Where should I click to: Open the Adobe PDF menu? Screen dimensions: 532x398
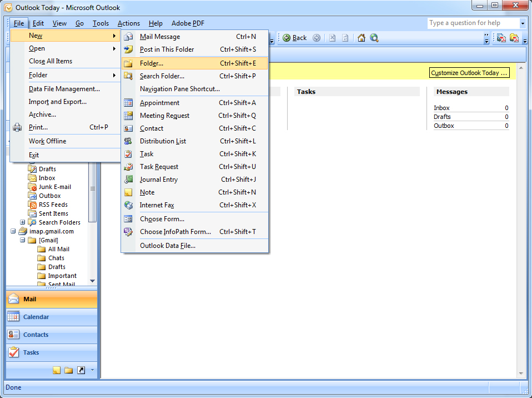[x=188, y=23]
